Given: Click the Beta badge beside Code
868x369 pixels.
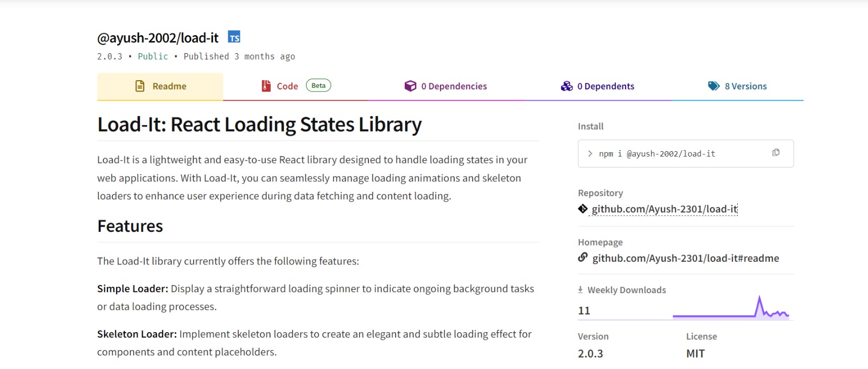Looking at the screenshot, I should pos(318,86).
